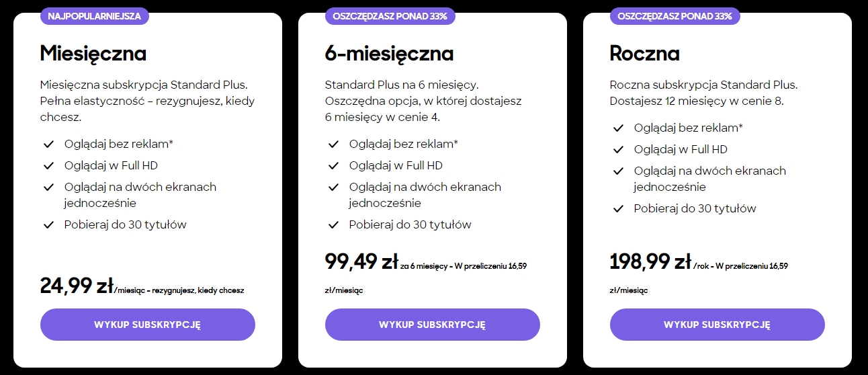Click the Wykup subskrypcję button for 6-miesięczna plan
The height and width of the screenshot is (375, 868).
(433, 325)
